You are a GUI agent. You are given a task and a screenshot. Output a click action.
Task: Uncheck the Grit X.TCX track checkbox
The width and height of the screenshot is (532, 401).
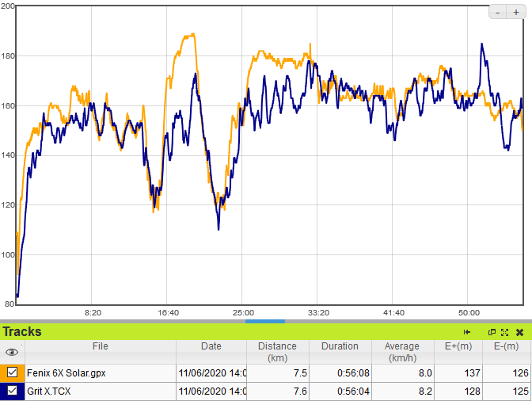pyautogui.click(x=13, y=391)
